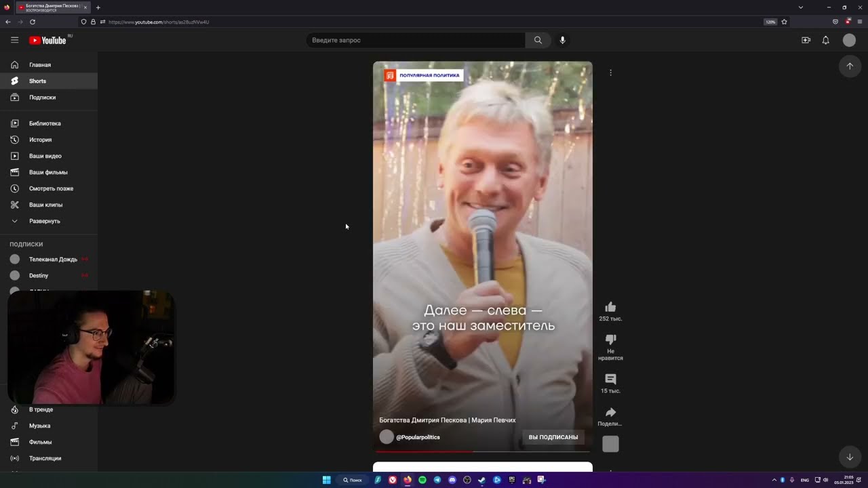Screen dimensions: 868x488
Task: Open tracking protection shield icon
Action: [83, 22]
